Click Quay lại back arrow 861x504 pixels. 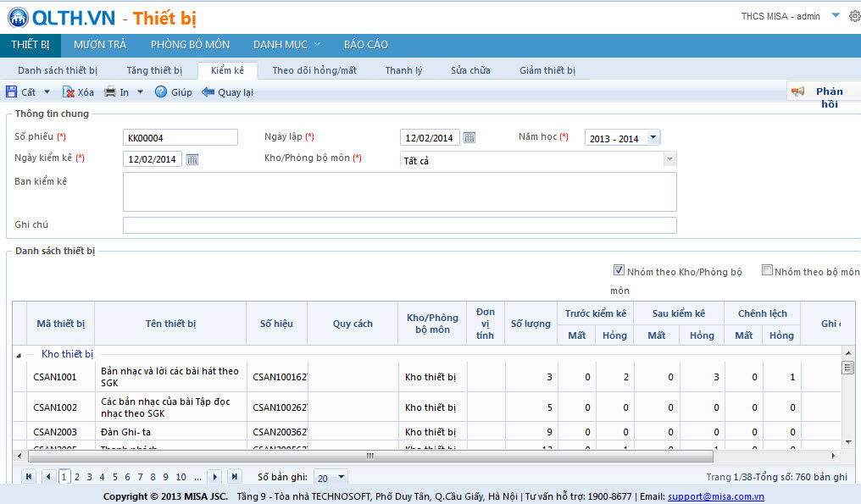click(x=208, y=92)
